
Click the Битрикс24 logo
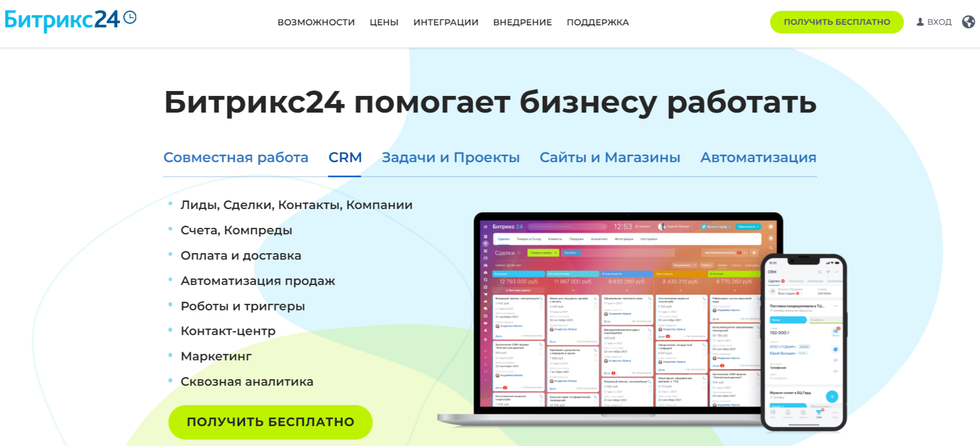tap(70, 20)
